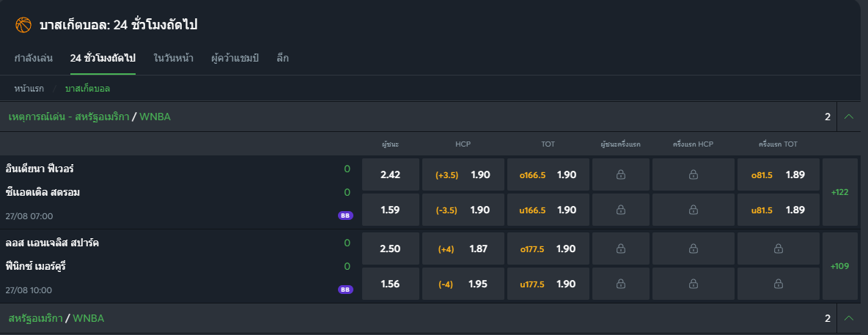
Task: Open the ผู้คว้าแชมป์ tab
Action: (x=235, y=58)
